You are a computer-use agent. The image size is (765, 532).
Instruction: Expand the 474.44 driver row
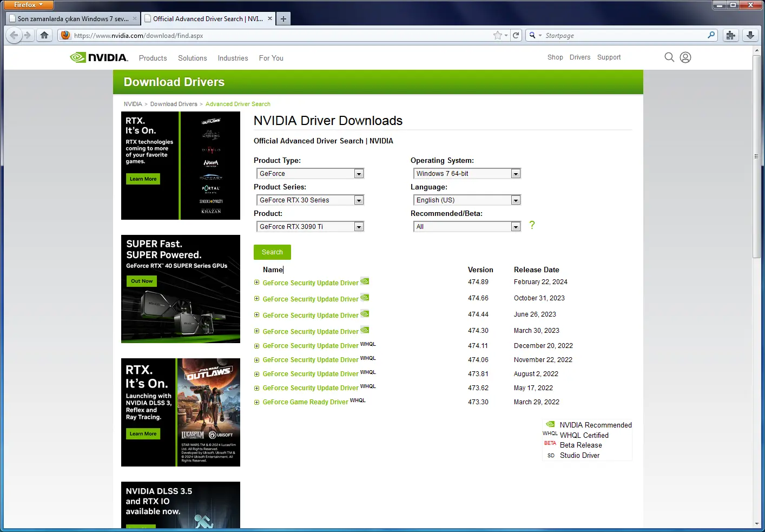point(257,315)
